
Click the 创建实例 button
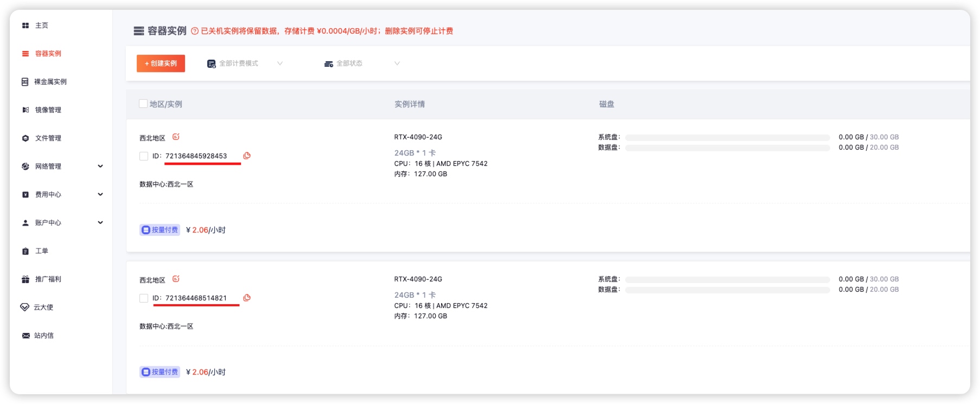pos(161,63)
